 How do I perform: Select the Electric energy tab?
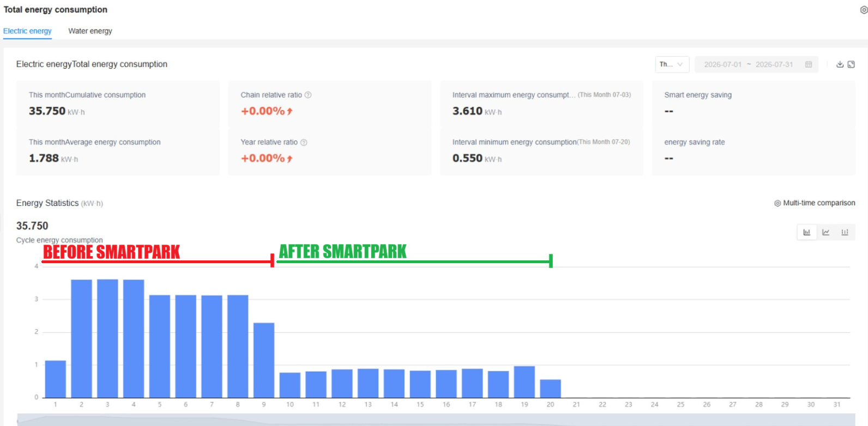point(27,31)
